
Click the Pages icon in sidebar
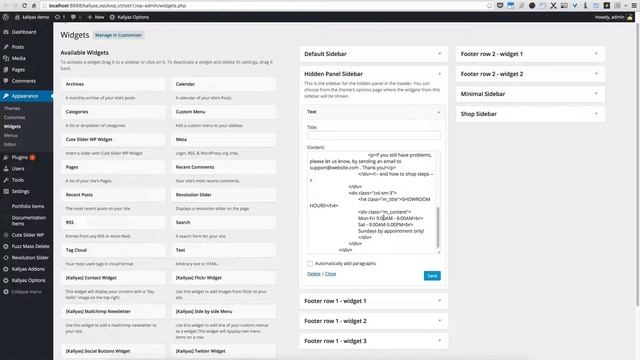(x=6, y=70)
